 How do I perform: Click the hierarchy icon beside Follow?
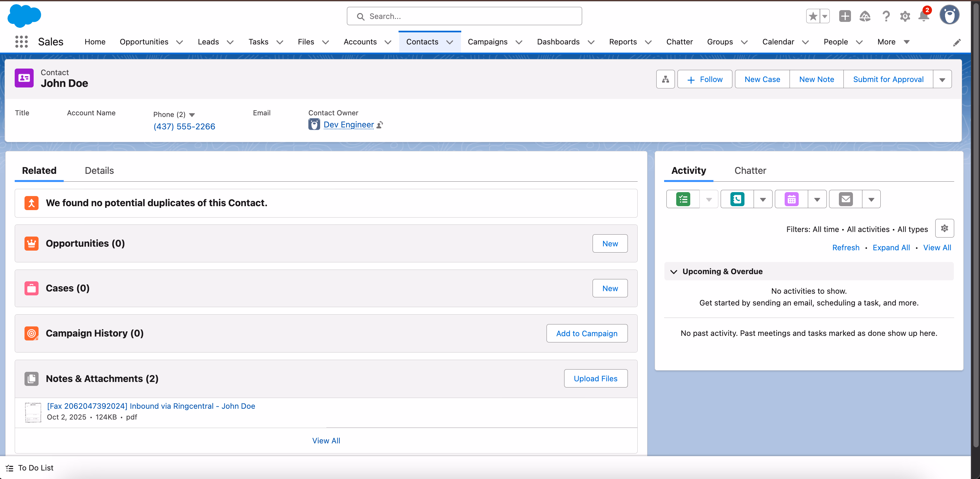pyautogui.click(x=665, y=79)
